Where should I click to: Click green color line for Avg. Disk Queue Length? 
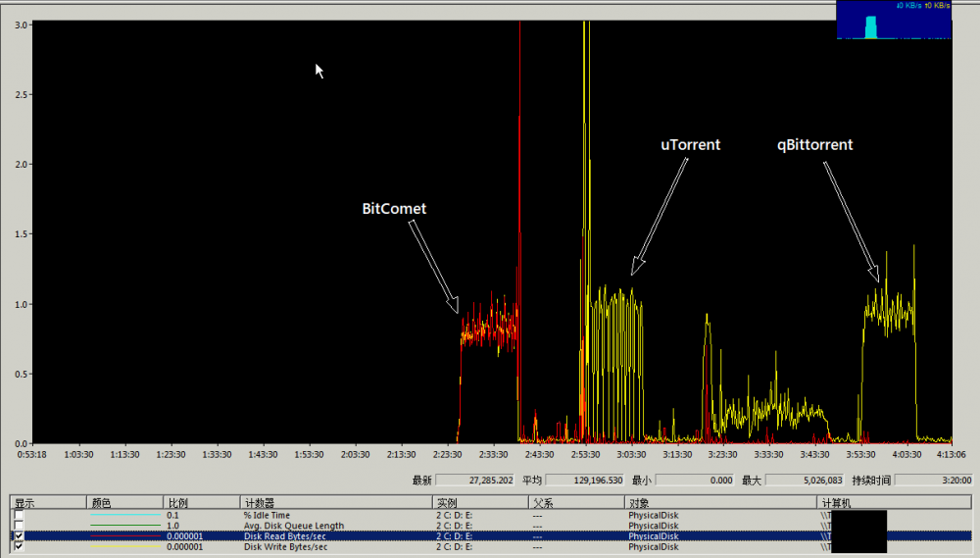click(125, 526)
